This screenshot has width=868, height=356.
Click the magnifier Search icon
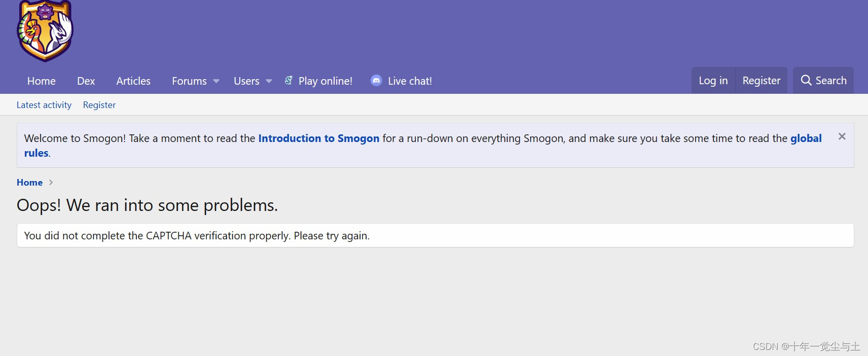point(806,80)
